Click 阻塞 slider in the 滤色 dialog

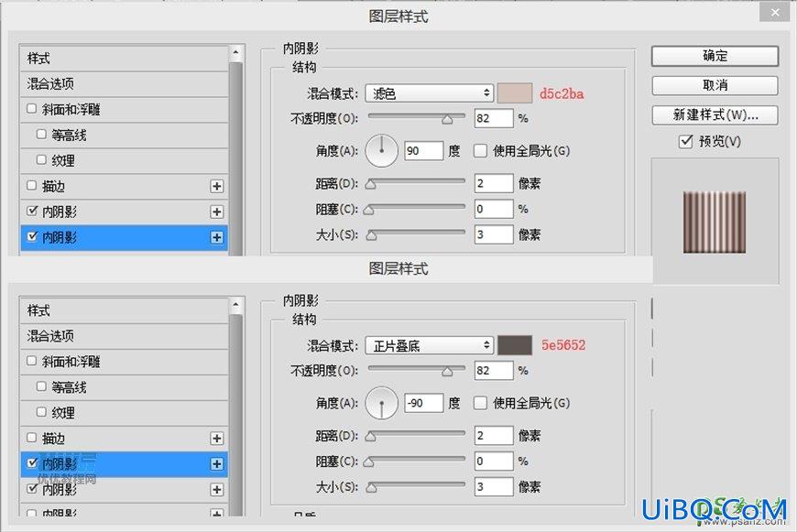416,209
